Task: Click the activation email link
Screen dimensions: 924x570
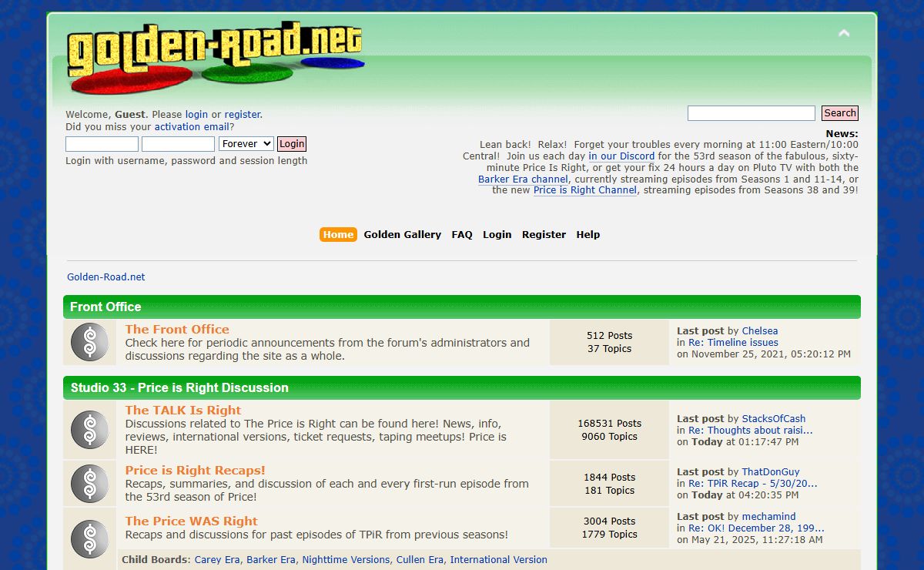Action: coord(192,127)
